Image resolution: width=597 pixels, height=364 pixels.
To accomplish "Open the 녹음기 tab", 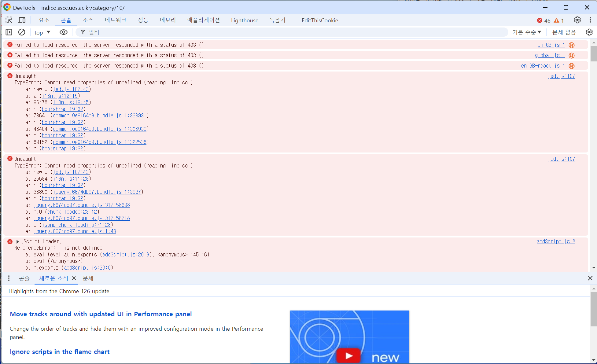I will (277, 20).
